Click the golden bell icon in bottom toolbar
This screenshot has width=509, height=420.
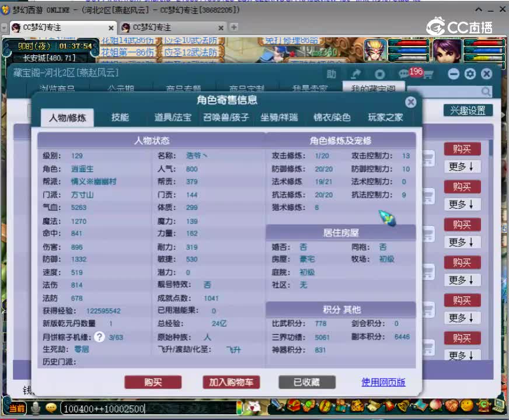(405, 406)
